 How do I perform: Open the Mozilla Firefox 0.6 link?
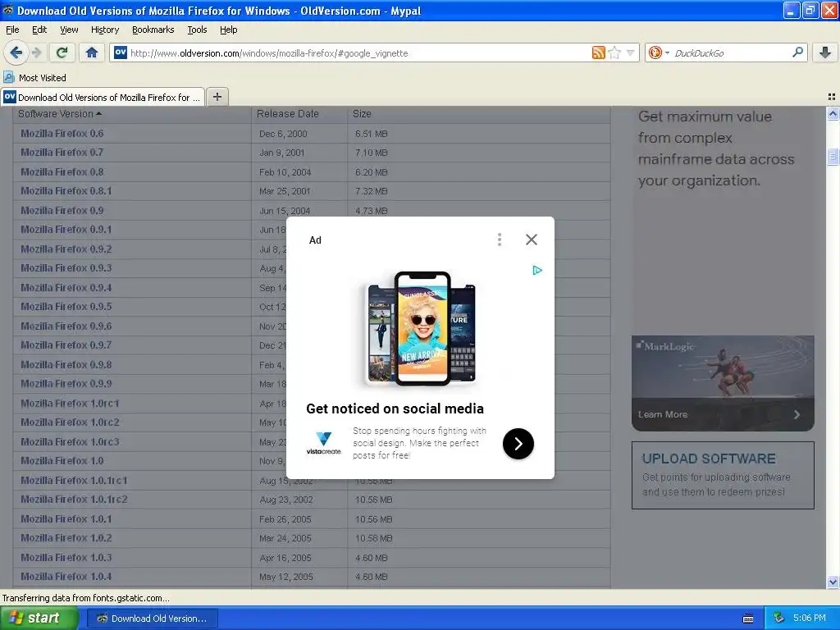(62, 134)
